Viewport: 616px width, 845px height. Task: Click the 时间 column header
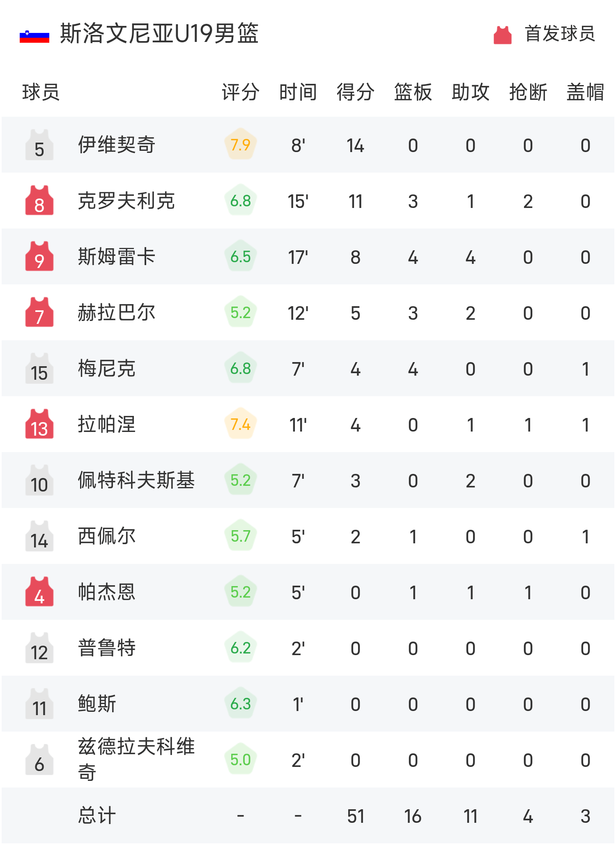pos(297,92)
